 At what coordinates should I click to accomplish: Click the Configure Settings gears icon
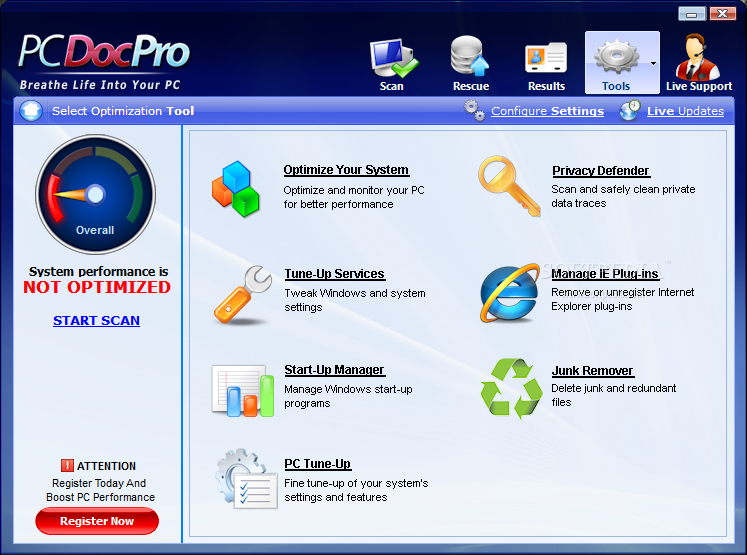tap(474, 110)
